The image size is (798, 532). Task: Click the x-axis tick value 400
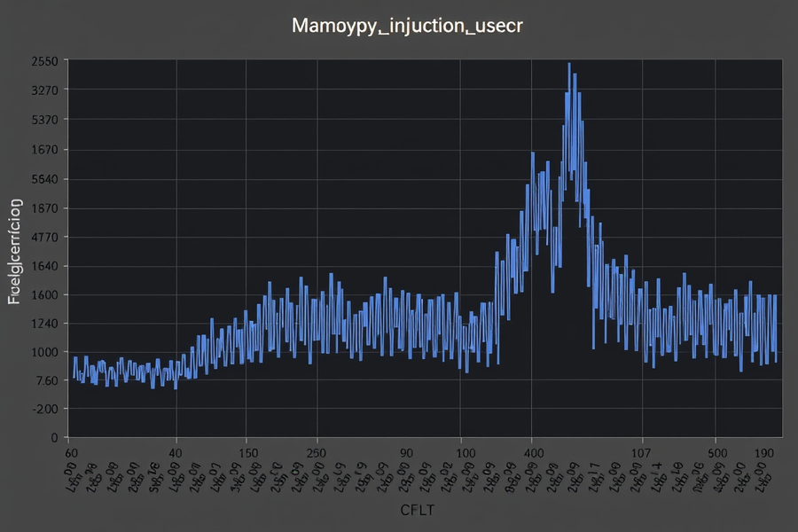534,453
